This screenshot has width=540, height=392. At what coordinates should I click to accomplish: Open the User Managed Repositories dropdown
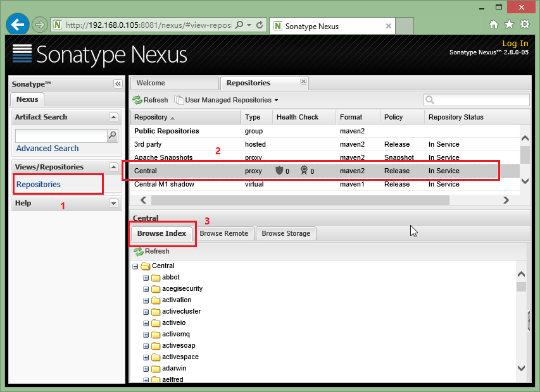pyautogui.click(x=276, y=101)
